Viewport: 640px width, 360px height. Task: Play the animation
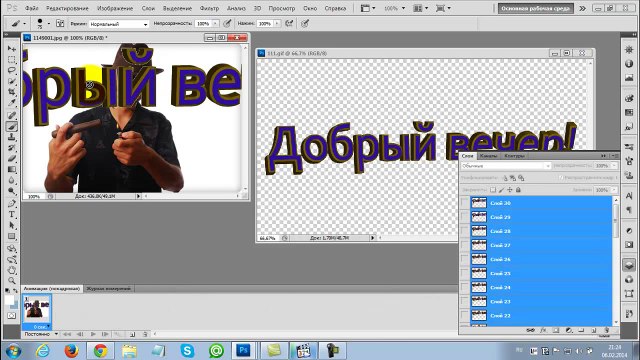[x=93, y=334]
